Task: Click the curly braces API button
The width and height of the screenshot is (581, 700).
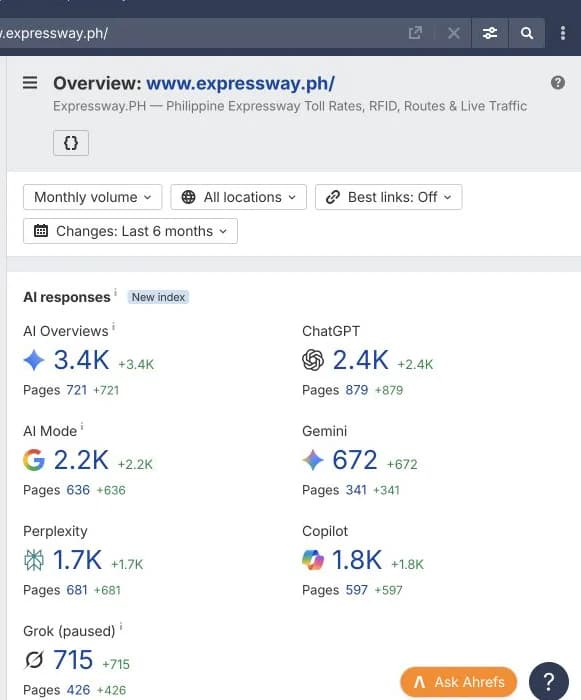Action: (x=71, y=143)
